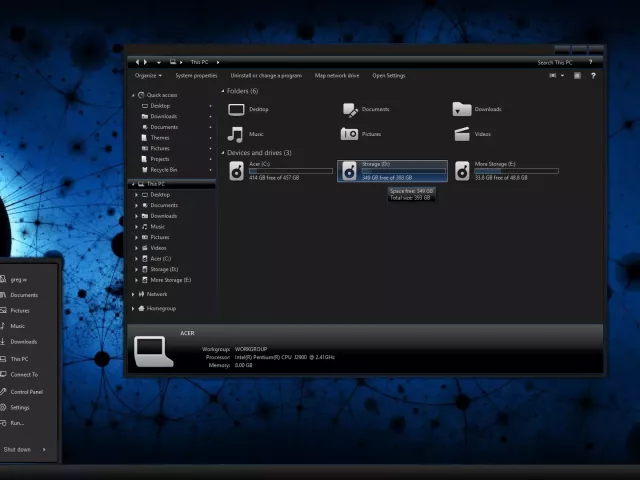Click the More Storage (E:) usage bar
Image resolution: width=640 pixels, height=480 pixels.
coord(516,171)
